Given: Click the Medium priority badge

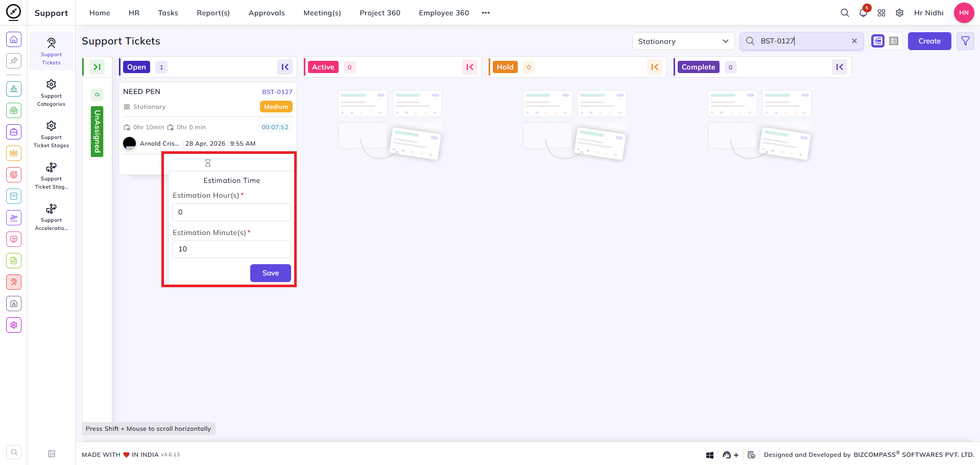Looking at the screenshot, I should point(276,107).
